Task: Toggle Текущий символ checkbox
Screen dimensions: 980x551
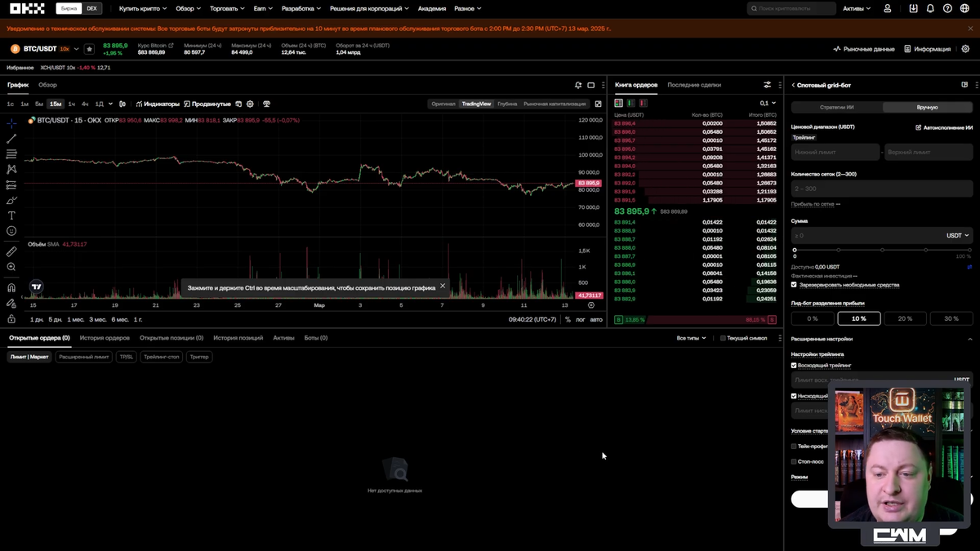Action: coord(723,338)
